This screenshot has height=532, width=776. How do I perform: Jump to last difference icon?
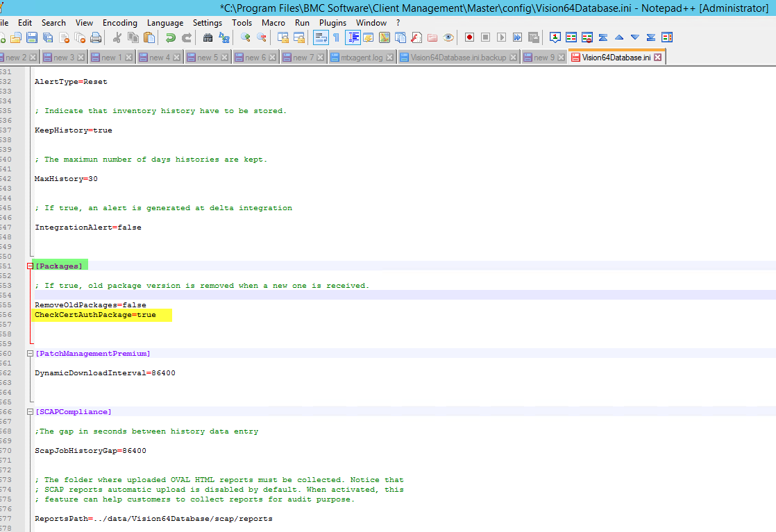pos(651,37)
